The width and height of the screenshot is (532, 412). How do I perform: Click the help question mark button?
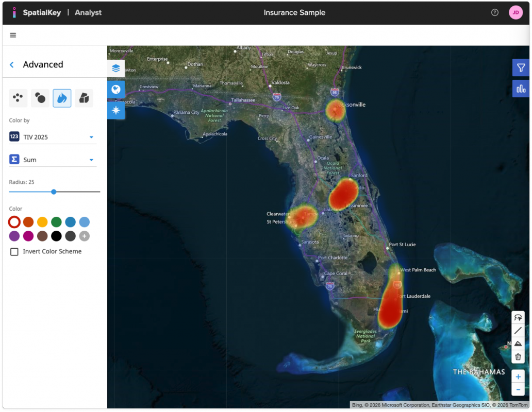click(495, 12)
